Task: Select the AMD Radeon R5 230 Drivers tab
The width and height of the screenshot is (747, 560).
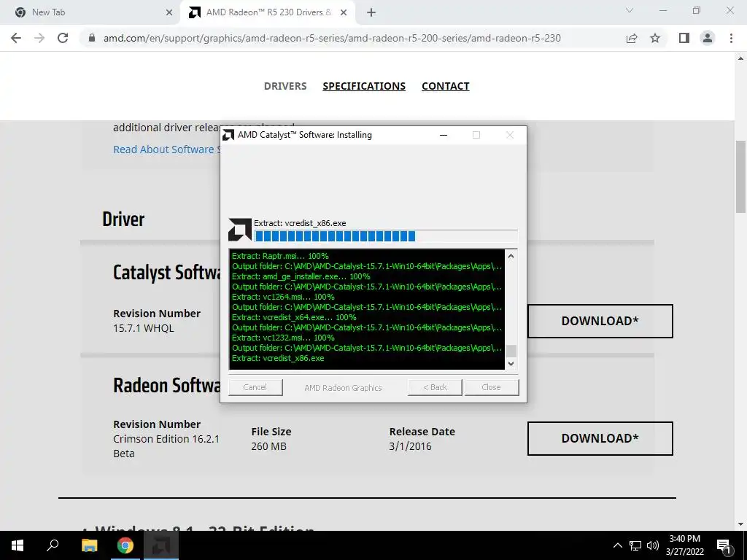Action: click(269, 12)
